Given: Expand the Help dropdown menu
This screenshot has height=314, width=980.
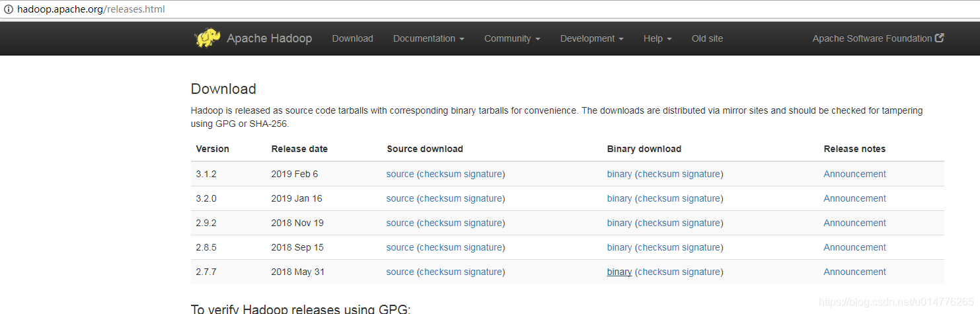Looking at the screenshot, I should (x=658, y=38).
